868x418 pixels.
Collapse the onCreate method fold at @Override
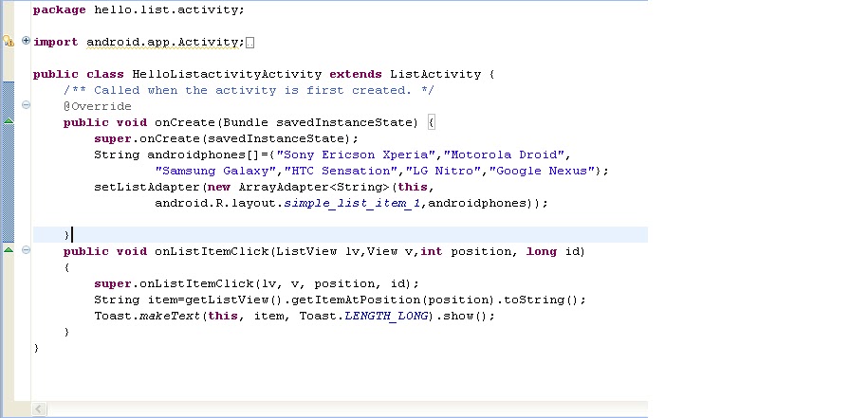[x=26, y=104]
